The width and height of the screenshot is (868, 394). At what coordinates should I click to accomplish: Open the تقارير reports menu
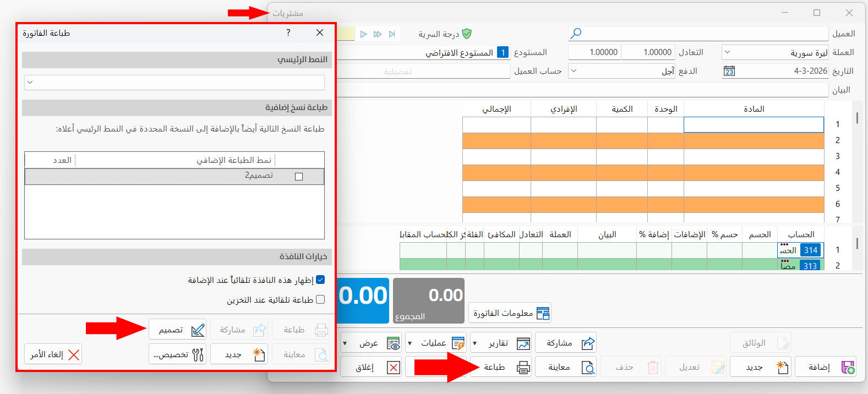tap(501, 343)
